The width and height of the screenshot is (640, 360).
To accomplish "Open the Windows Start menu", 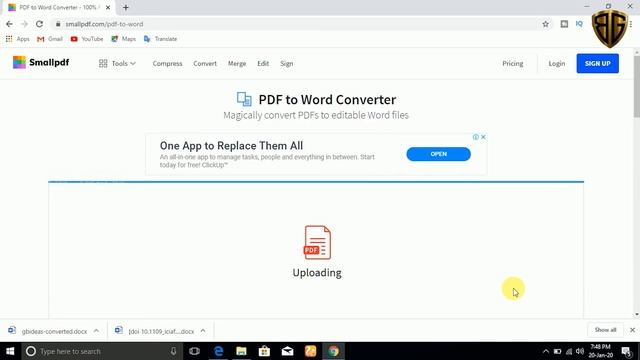I will click(x=10, y=351).
